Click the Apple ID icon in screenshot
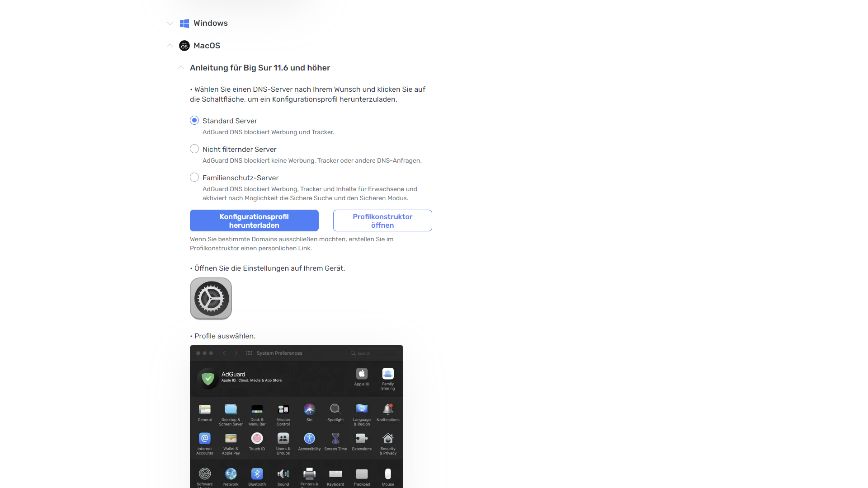The image size is (868, 488). (x=362, y=374)
